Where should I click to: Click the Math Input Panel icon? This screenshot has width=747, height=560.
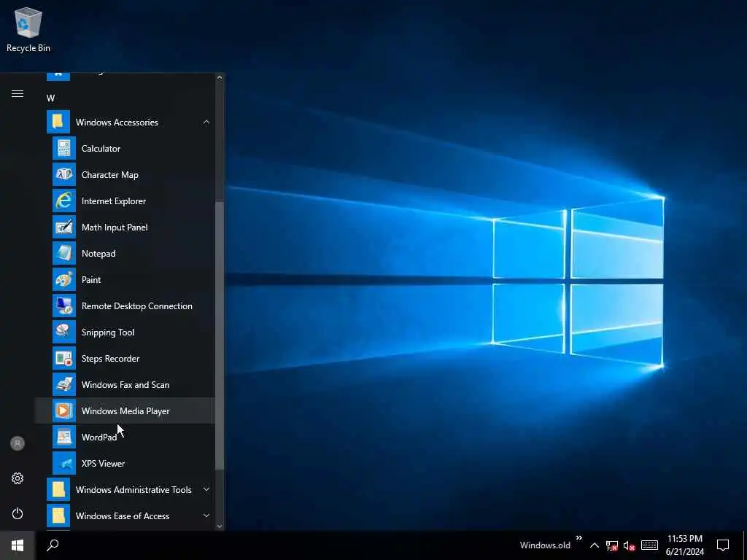point(64,227)
